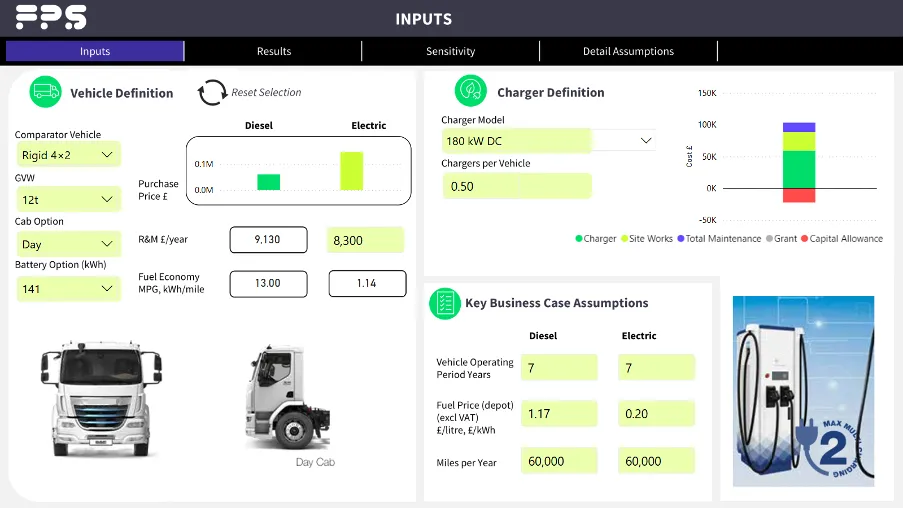Click the EV charger station image
904x508 pixels.
(x=803, y=391)
